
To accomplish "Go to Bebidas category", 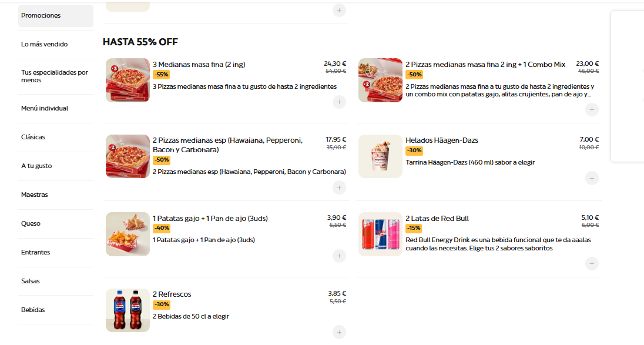I will [33, 310].
